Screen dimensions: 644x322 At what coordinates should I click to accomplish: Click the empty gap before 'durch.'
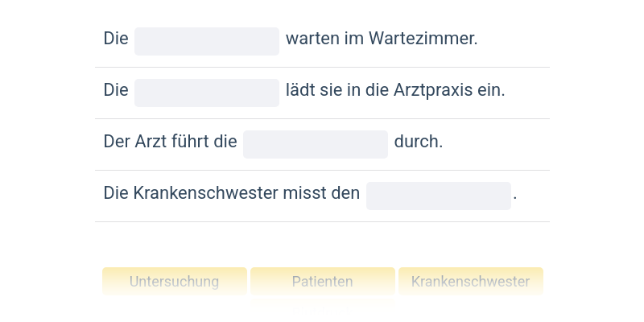316,144
